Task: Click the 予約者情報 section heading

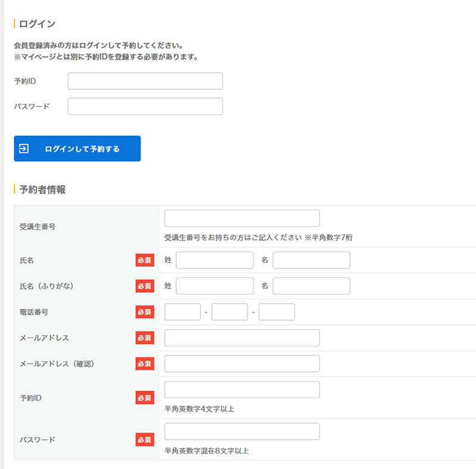Action: tap(42, 190)
